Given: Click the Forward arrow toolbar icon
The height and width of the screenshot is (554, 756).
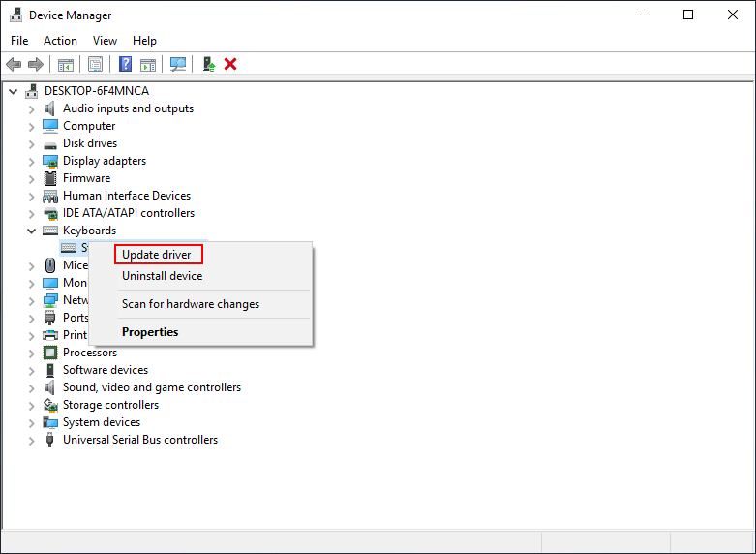Looking at the screenshot, I should (36, 64).
